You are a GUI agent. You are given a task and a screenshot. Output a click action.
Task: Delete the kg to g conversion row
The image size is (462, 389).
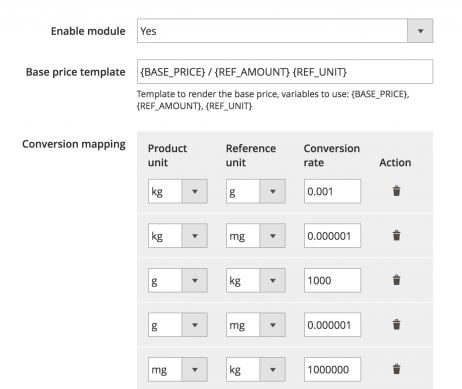[x=396, y=191]
